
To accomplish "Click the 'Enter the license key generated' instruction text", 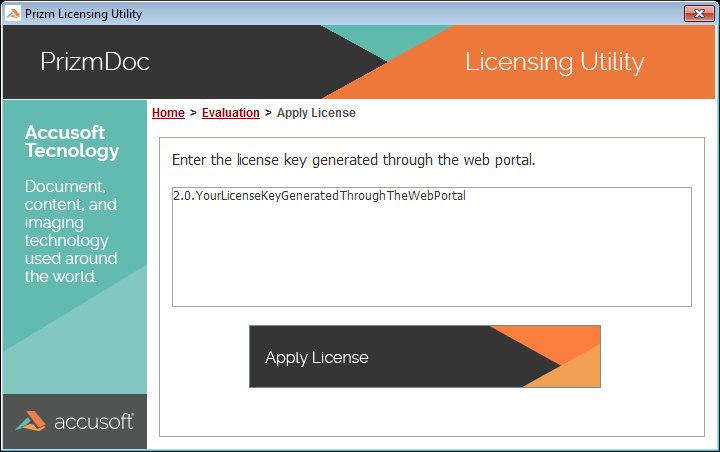I will click(354, 160).
